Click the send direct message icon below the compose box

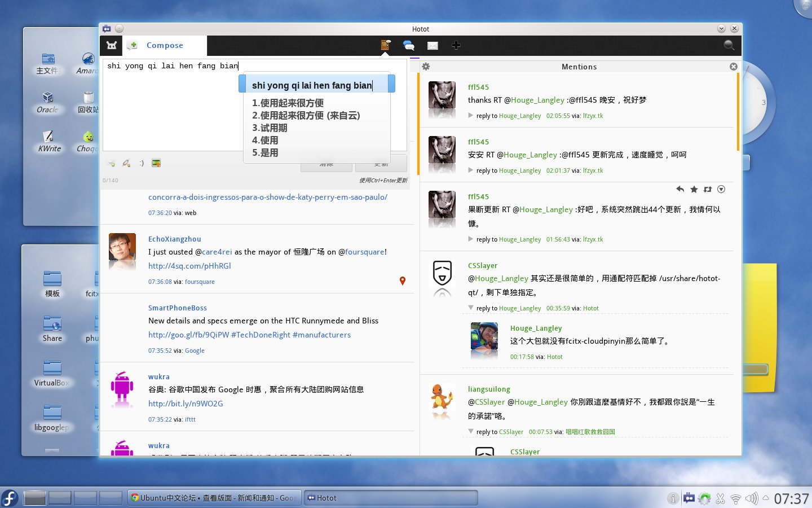(111, 163)
